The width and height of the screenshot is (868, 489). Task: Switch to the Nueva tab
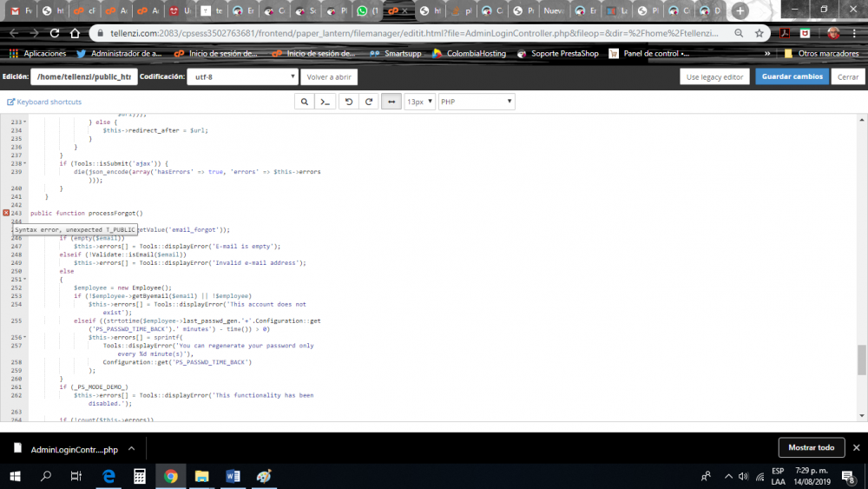coord(554,10)
